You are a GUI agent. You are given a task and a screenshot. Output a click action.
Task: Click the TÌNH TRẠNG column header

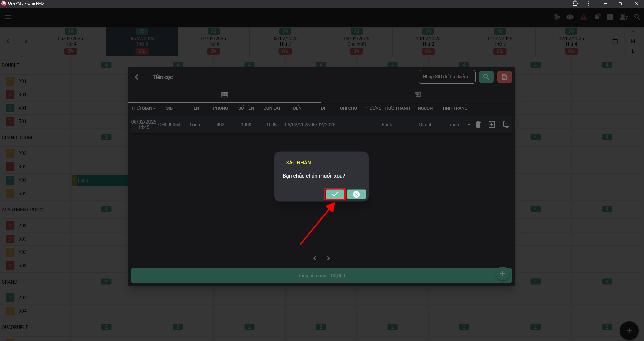pos(455,108)
